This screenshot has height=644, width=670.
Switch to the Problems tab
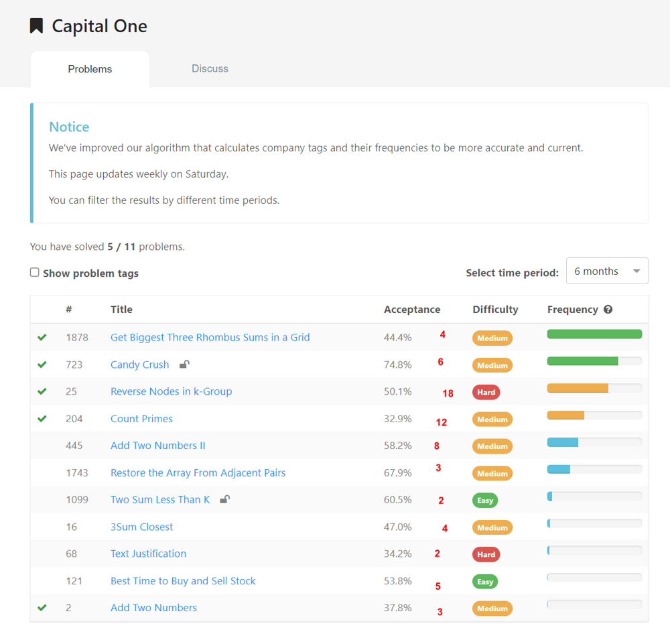pyautogui.click(x=90, y=69)
